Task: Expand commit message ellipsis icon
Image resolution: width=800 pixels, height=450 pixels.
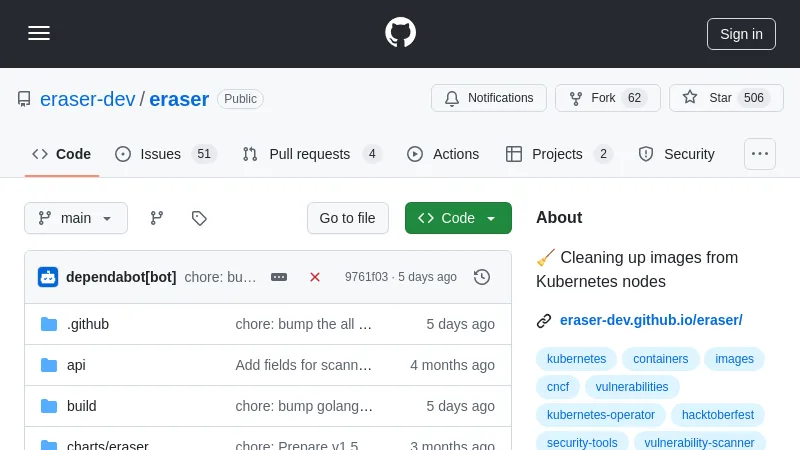Action: point(279,277)
